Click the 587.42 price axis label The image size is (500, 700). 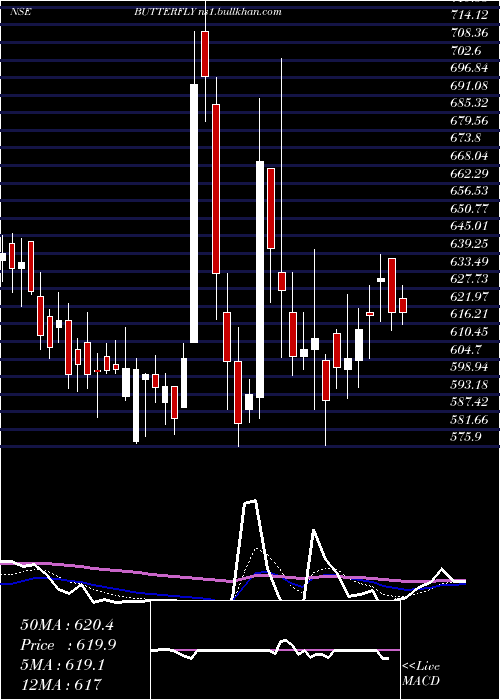tap(468, 402)
